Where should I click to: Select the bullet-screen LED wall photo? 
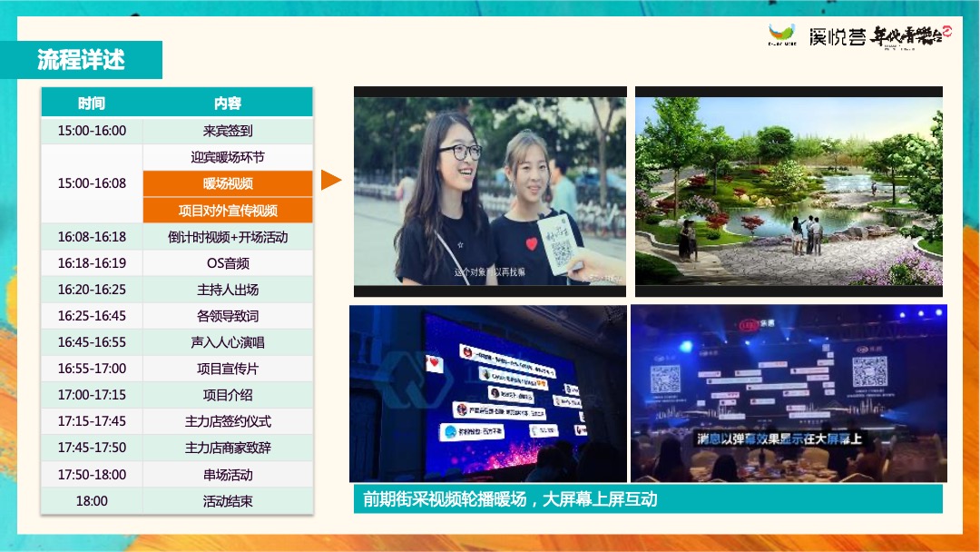488,393
